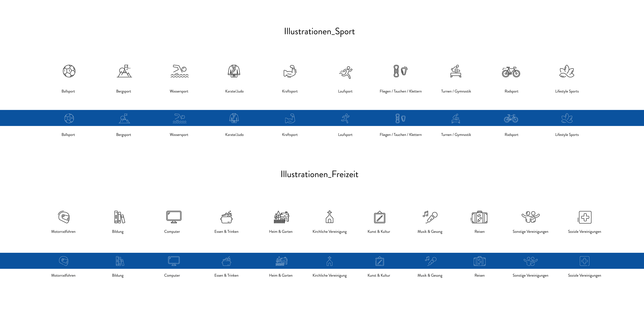
Task: Click the Sonstige Vereinigungen label below blue bar
Action: (531, 275)
